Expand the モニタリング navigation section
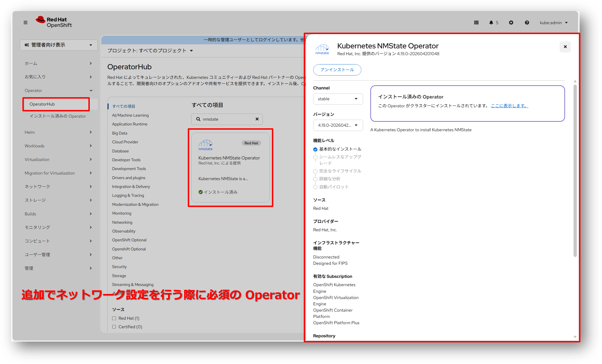This screenshot has height=364, width=602. (x=59, y=227)
